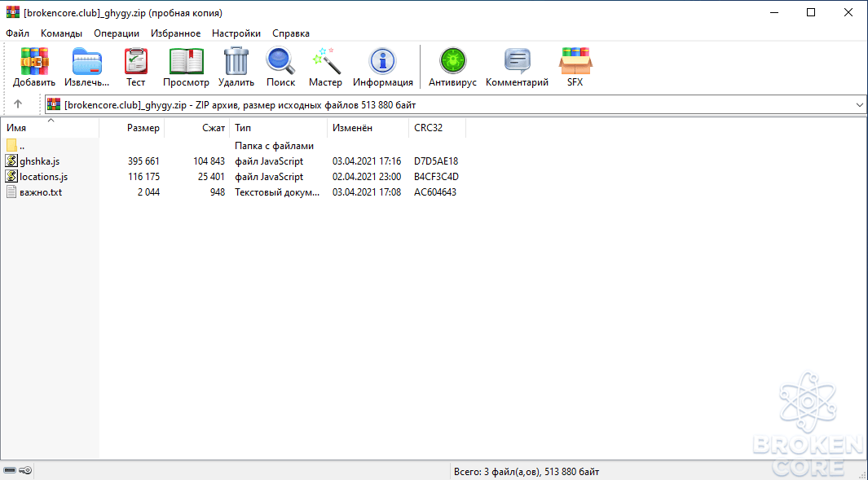Click the archive path address field
The height and width of the screenshot is (480, 868).
pyautogui.click(x=455, y=104)
